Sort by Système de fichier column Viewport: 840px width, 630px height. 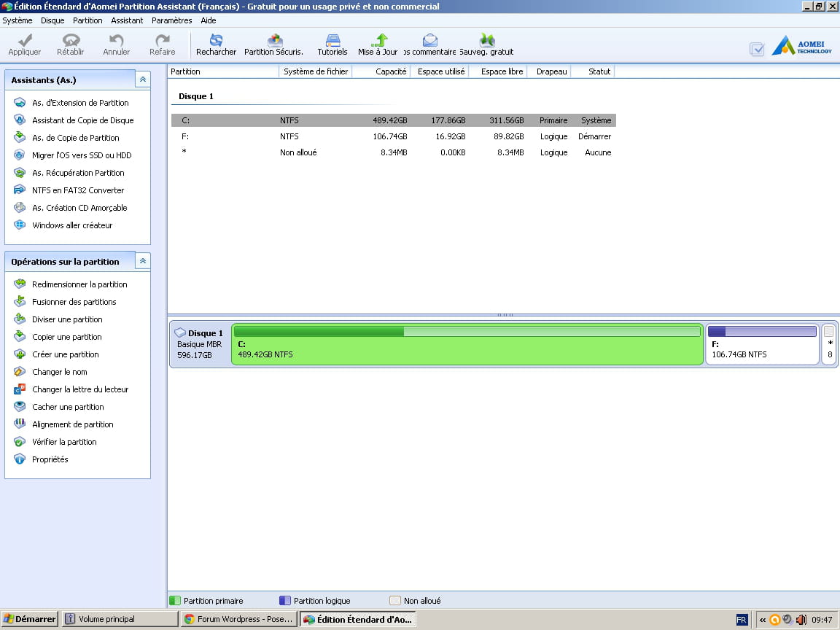pos(316,71)
